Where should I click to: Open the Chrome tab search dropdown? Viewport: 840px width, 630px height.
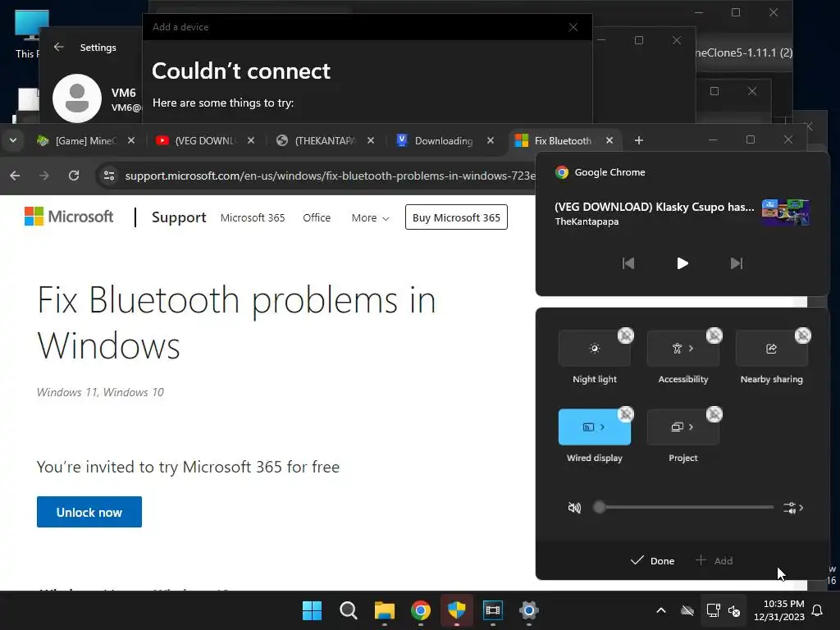tap(13, 140)
